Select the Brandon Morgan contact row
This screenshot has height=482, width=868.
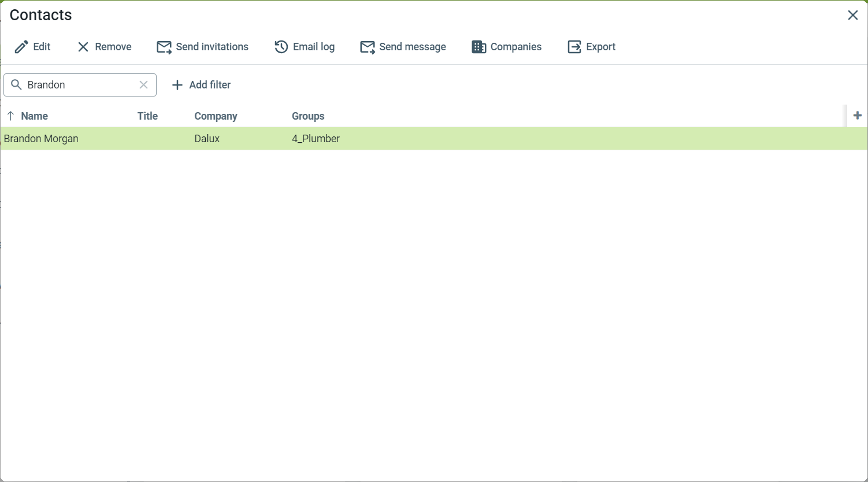coord(41,139)
